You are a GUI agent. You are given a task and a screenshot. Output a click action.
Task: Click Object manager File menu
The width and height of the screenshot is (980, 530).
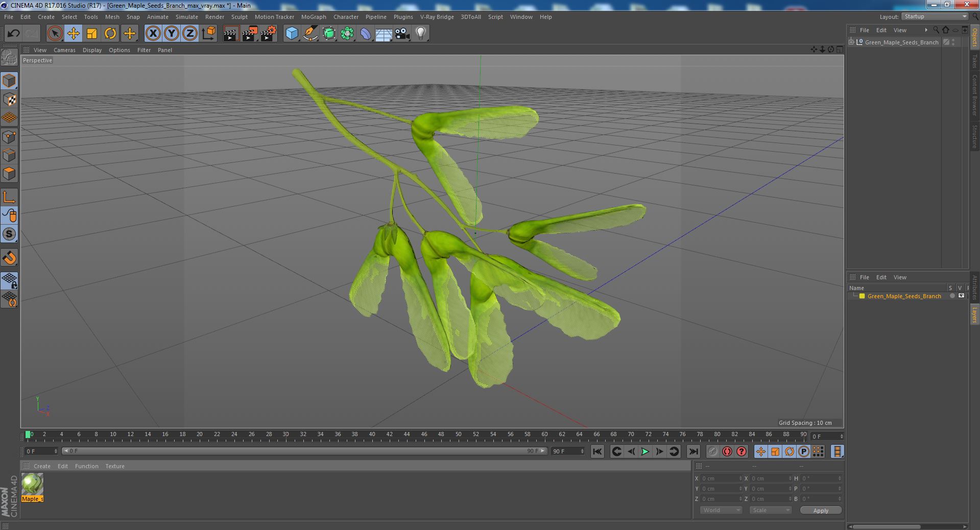point(864,30)
